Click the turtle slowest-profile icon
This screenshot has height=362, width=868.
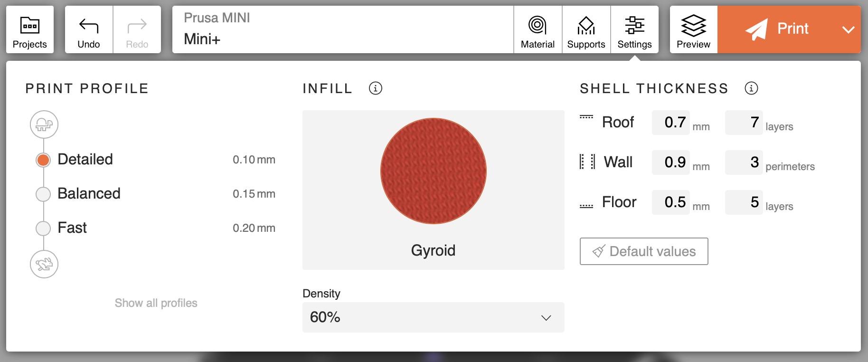(44, 124)
